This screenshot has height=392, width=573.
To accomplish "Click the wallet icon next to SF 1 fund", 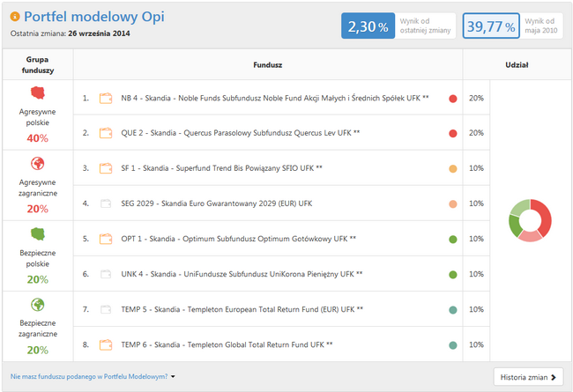I will (106, 168).
